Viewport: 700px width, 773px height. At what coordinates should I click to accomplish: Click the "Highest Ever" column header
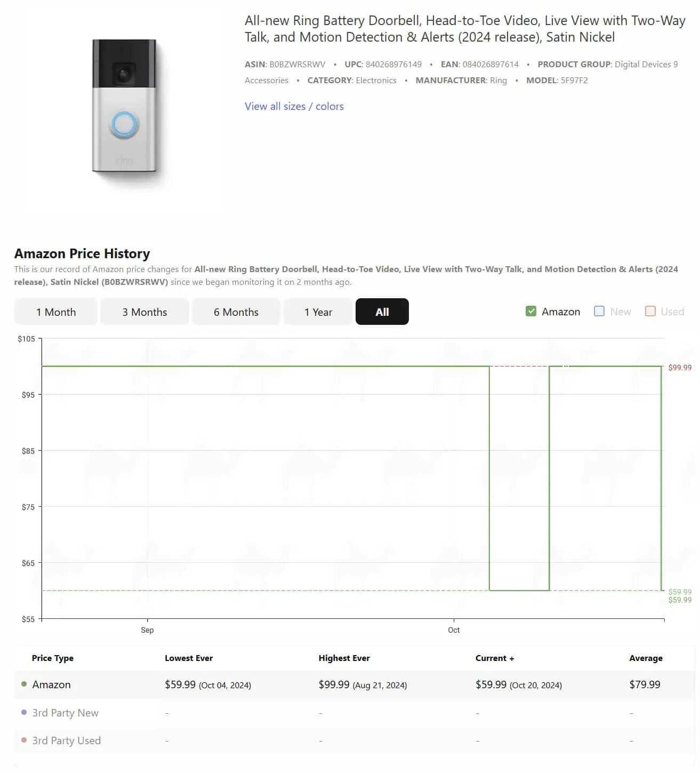(x=344, y=658)
